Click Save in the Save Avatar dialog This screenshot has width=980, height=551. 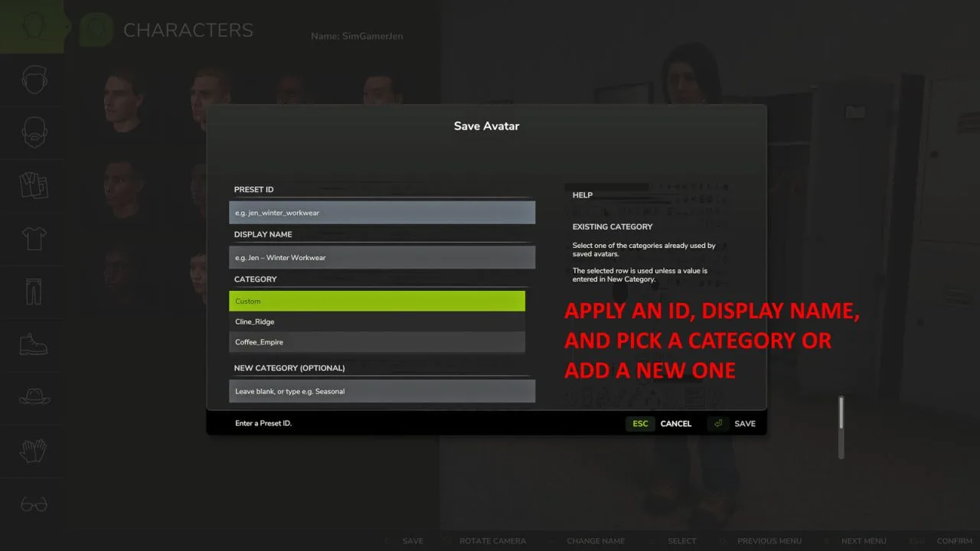pyautogui.click(x=745, y=423)
